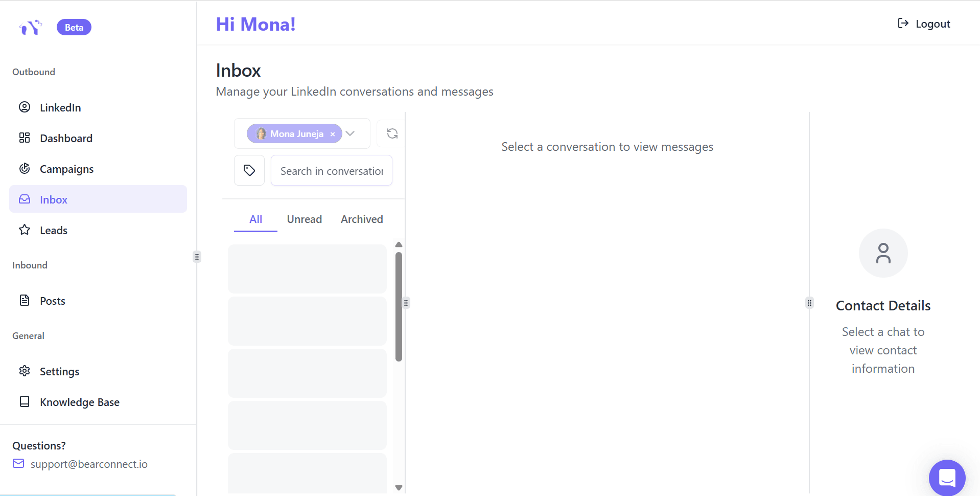The image size is (980, 496).
Task: Click the Inbox envelope icon
Action: coord(24,199)
